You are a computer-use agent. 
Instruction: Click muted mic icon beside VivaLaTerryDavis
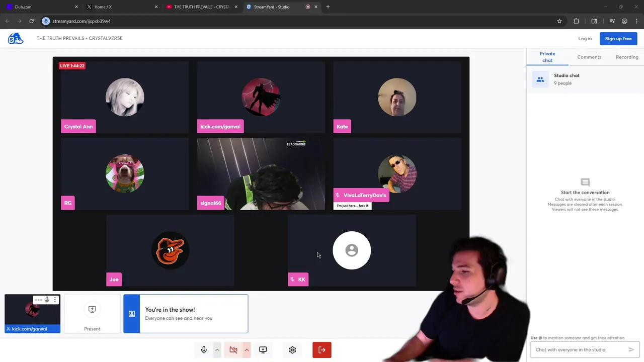[338, 195]
